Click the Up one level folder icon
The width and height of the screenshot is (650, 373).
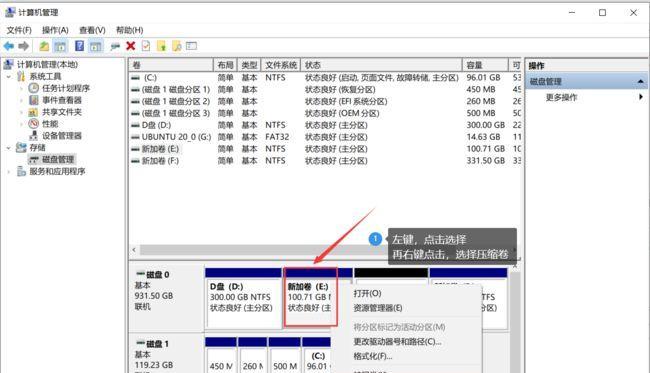click(44, 46)
